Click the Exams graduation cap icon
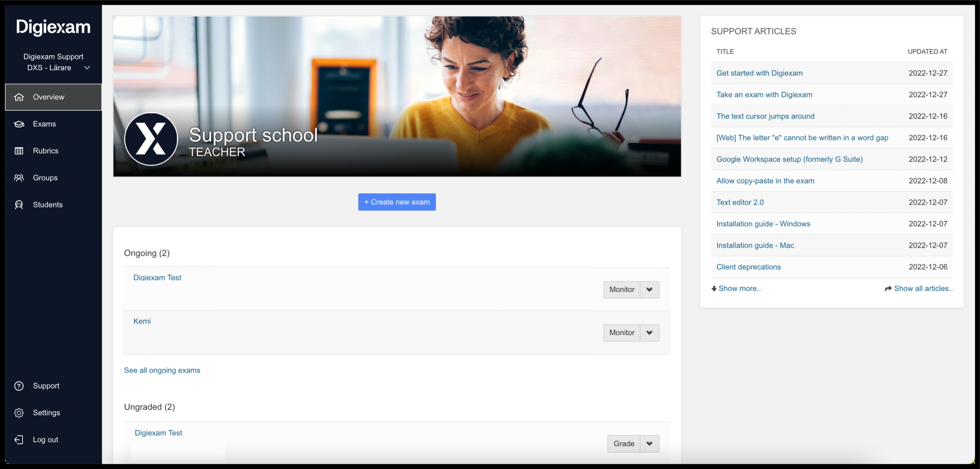980x469 pixels. point(19,124)
